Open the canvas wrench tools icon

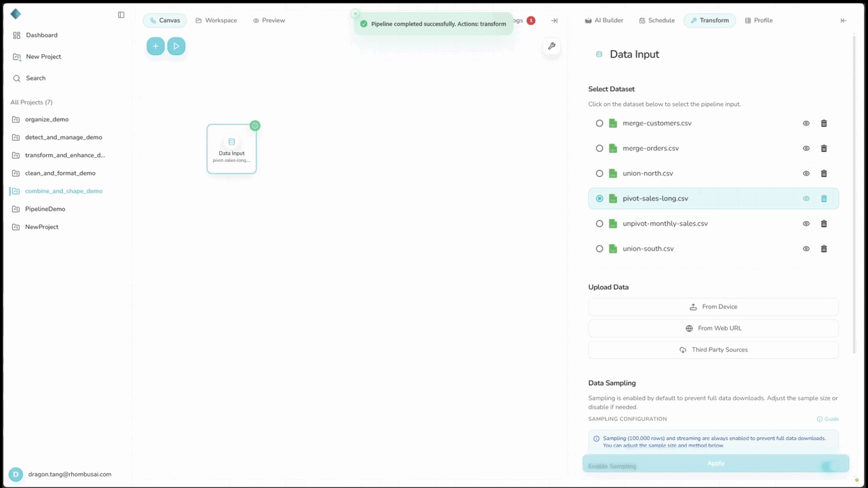[552, 46]
